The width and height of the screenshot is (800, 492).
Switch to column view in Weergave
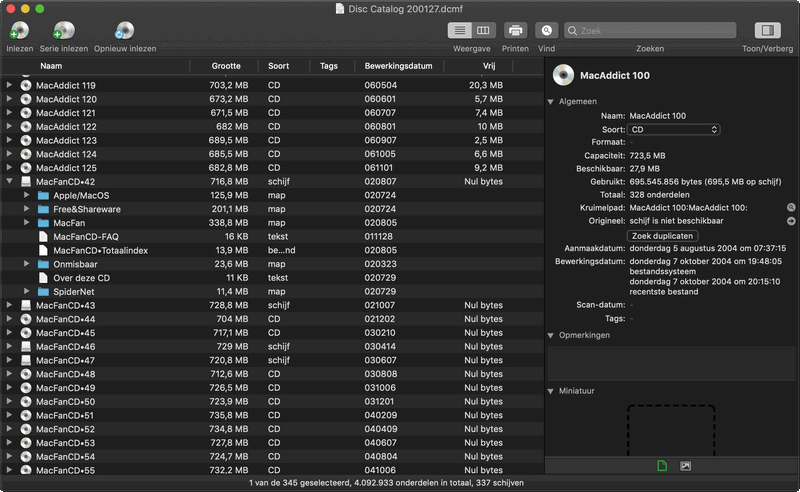(483, 31)
